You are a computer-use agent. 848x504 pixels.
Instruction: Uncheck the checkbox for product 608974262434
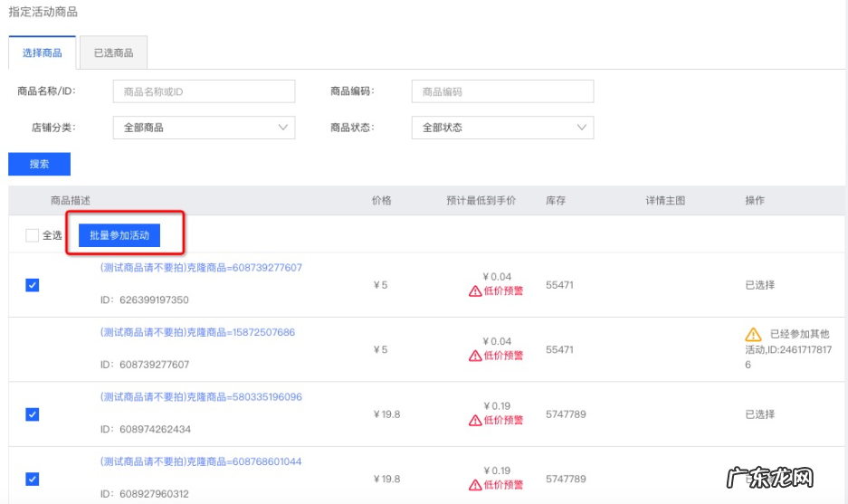click(33, 414)
